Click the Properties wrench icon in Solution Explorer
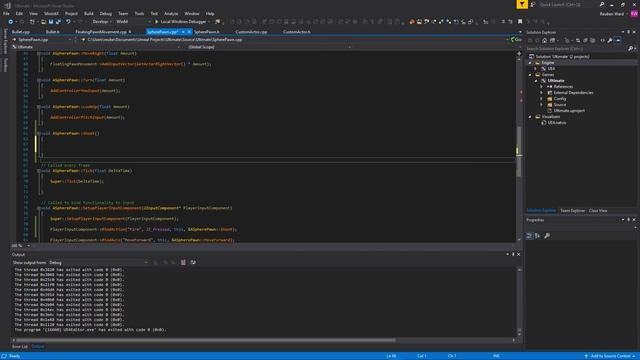Viewport: 640px width, 360px height. pos(610,40)
